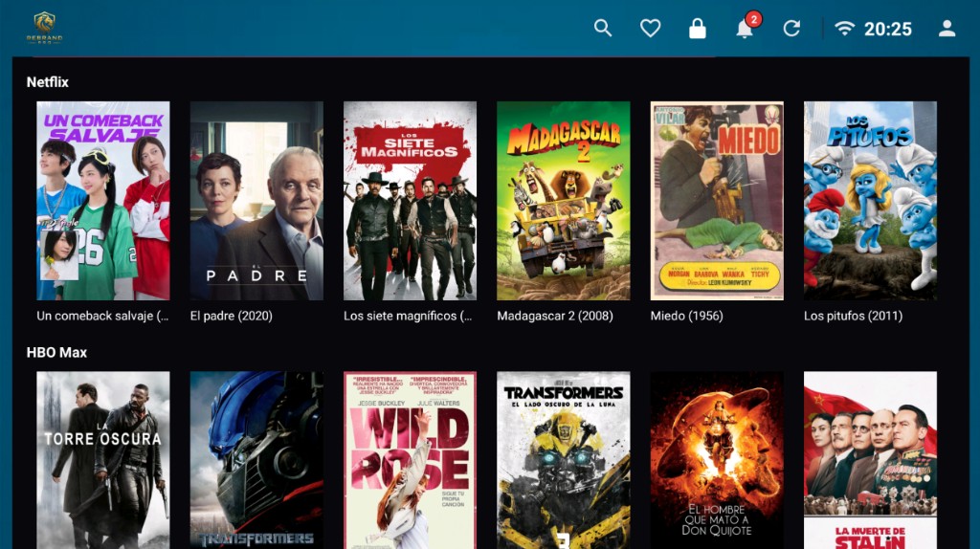Open the user profile icon
This screenshot has height=549, width=980.
tap(947, 28)
